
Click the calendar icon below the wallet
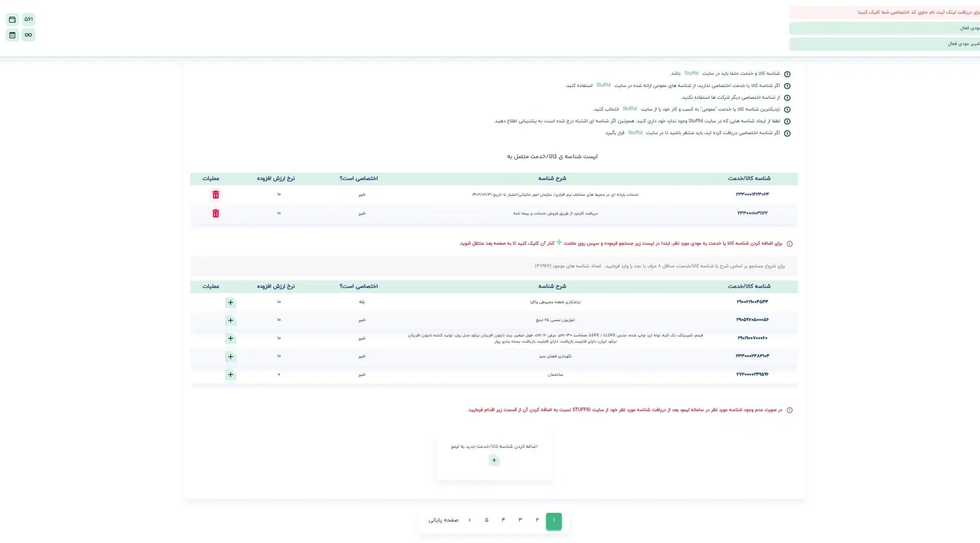[12, 35]
